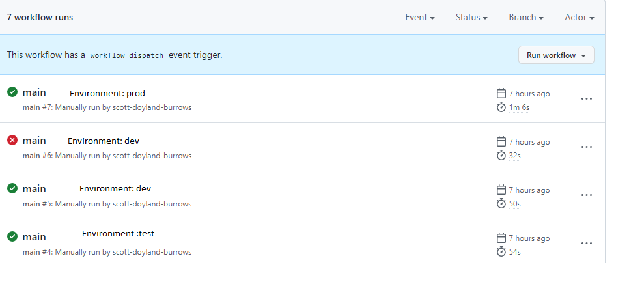Click the calendar icon in run #6 row
This screenshot has height=297, width=644.
coord(501,142)
